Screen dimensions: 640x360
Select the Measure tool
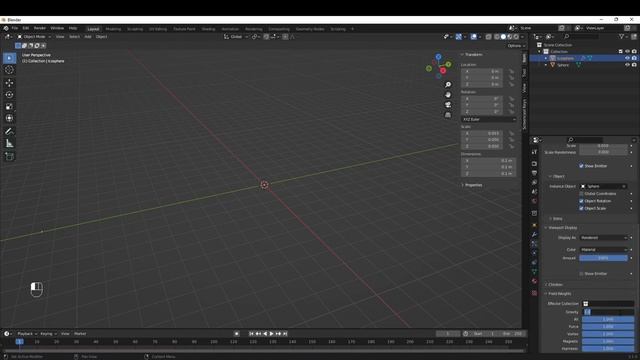(9, 143)
